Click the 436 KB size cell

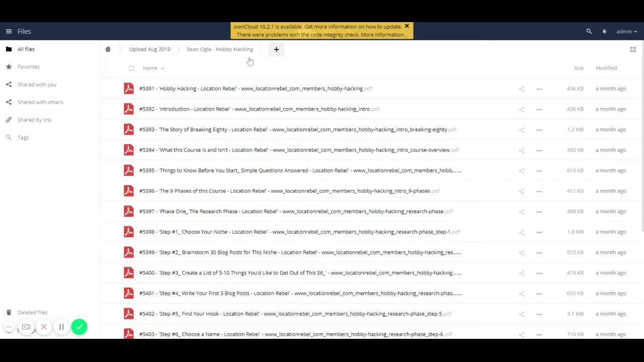point(575,88)
